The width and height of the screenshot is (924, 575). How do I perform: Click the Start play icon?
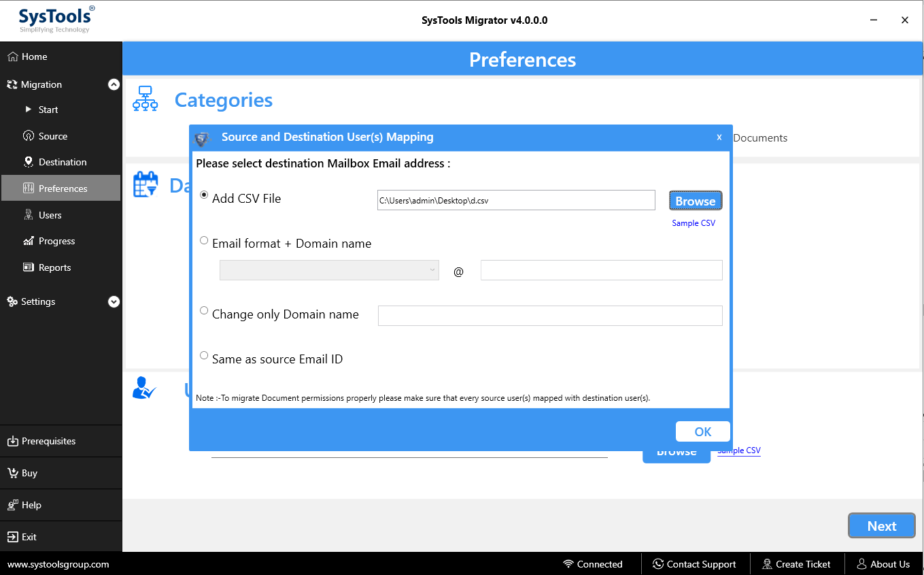coord(29,109)
